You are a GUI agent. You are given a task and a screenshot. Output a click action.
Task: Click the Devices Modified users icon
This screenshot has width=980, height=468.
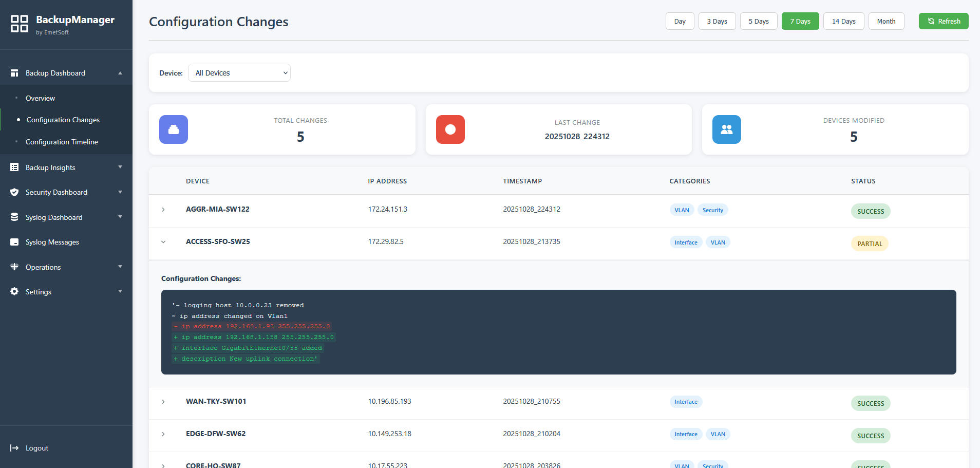[726, 129]
